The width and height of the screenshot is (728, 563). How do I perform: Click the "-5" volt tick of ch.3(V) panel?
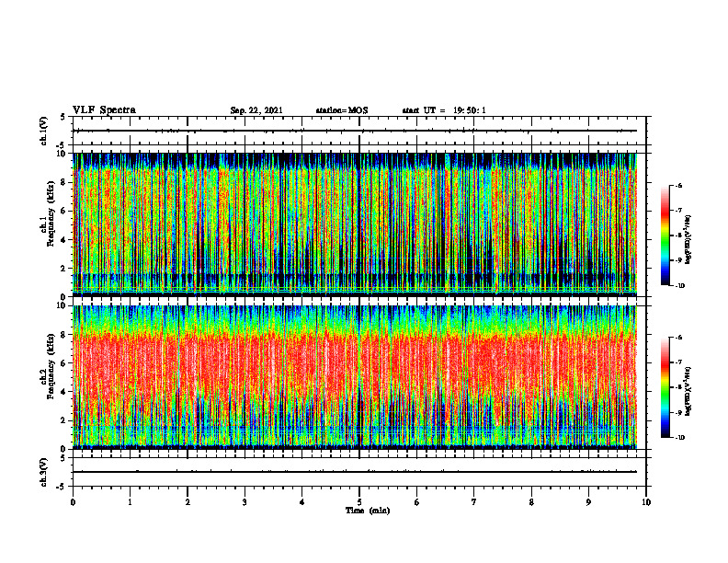tap(62, 487)
